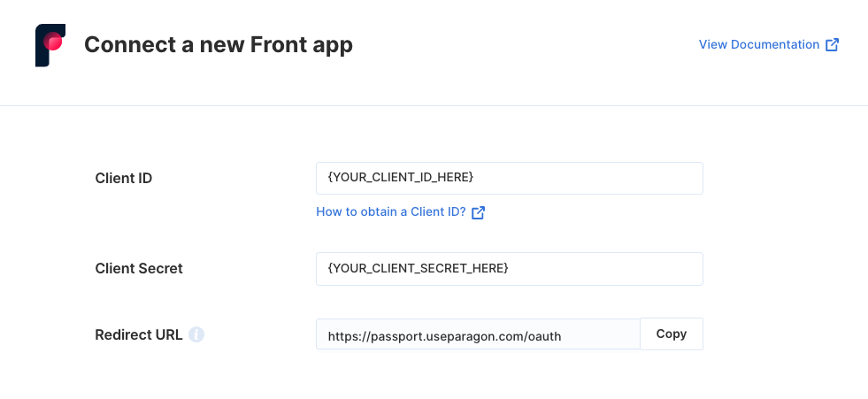This screenshot has height=399, width=868.
Task: Select the Redirect URL read-only field
Action: 479,334
